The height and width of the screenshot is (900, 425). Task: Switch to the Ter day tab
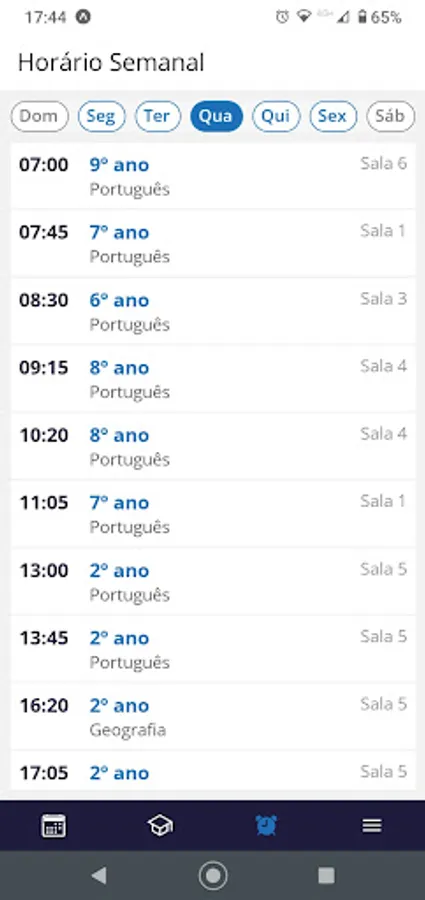(x=157, y=117)
